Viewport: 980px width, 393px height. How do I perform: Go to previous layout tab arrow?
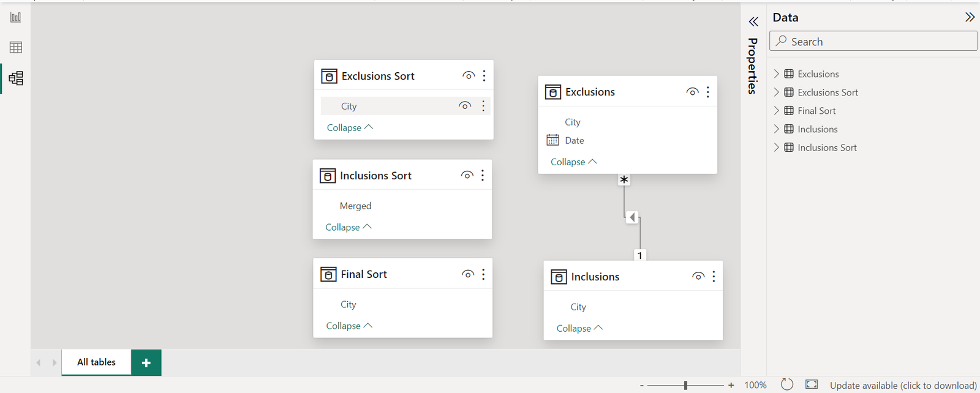(x=39, y=362)
